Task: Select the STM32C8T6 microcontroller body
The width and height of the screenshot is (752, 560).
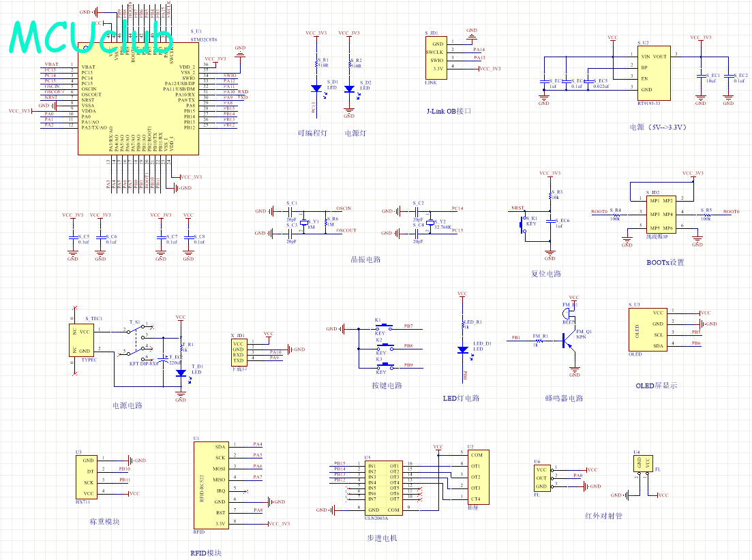Action: pos(138,98)
